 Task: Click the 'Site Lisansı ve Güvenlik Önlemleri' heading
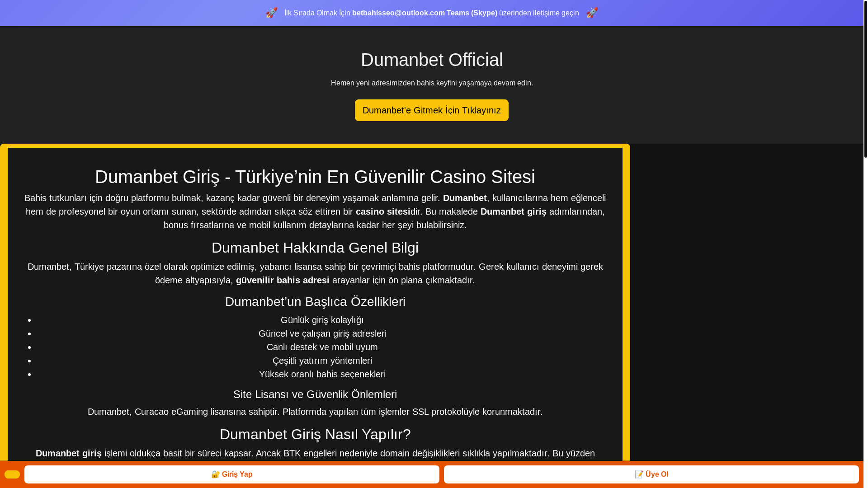(x=315, y=394)
